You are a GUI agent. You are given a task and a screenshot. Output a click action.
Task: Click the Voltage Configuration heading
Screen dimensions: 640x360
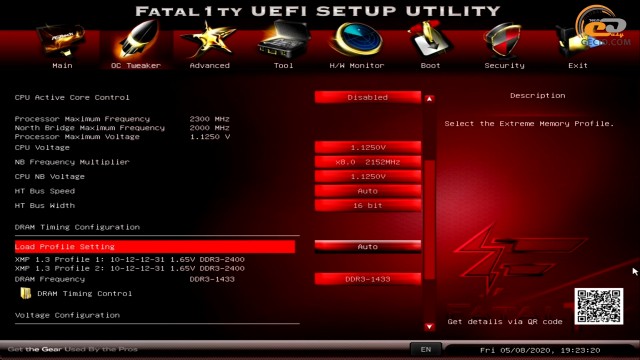(x=67, y=315)
